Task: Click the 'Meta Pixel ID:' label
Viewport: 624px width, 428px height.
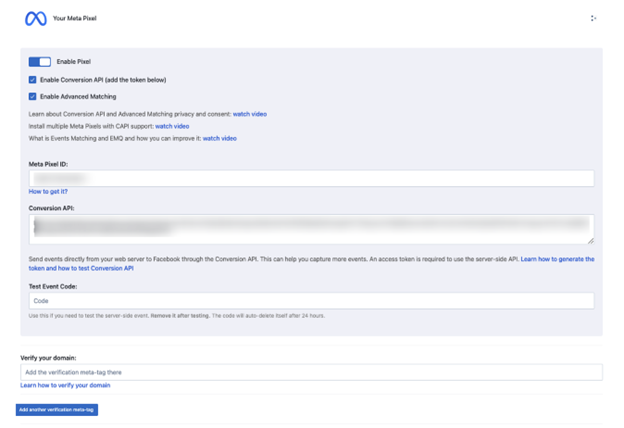Action: 48,164
